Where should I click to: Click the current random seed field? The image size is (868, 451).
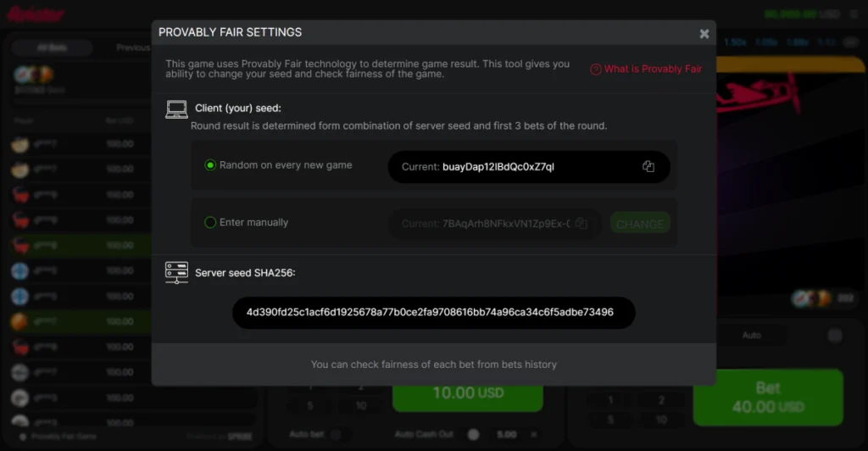click(529, 166)
